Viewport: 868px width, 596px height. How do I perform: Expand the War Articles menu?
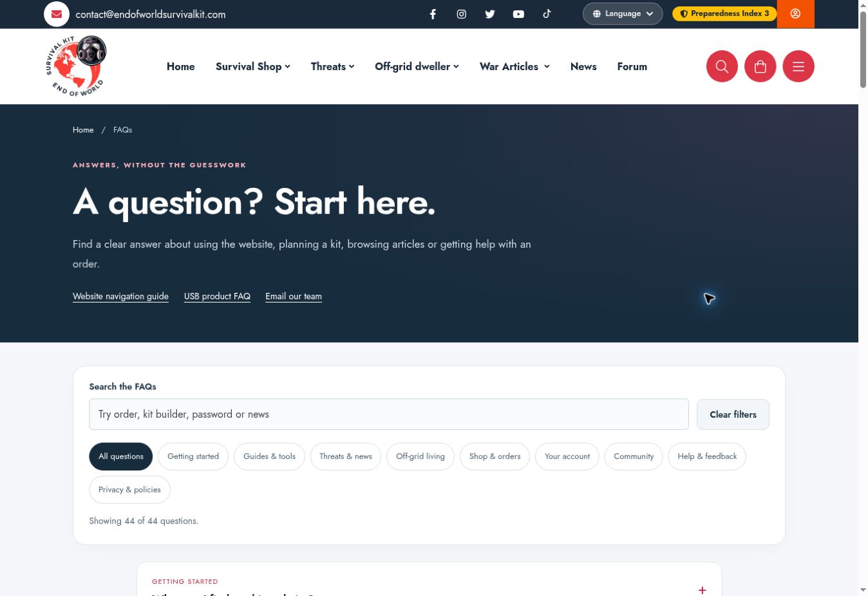tap(514, 66)
